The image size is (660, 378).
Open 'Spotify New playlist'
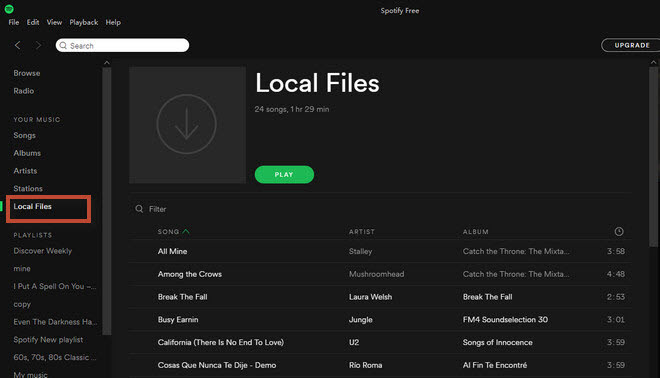(x=48, y=340)
